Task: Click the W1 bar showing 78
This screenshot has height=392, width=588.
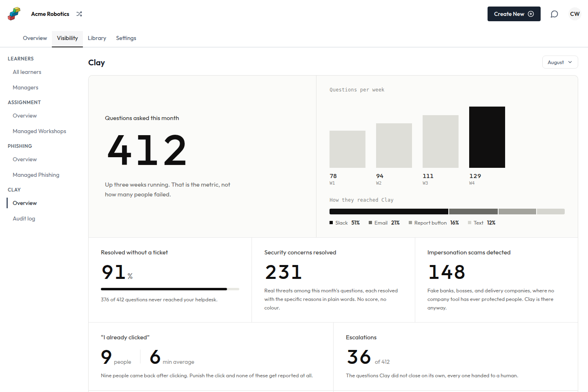Action: click(347, 149)
